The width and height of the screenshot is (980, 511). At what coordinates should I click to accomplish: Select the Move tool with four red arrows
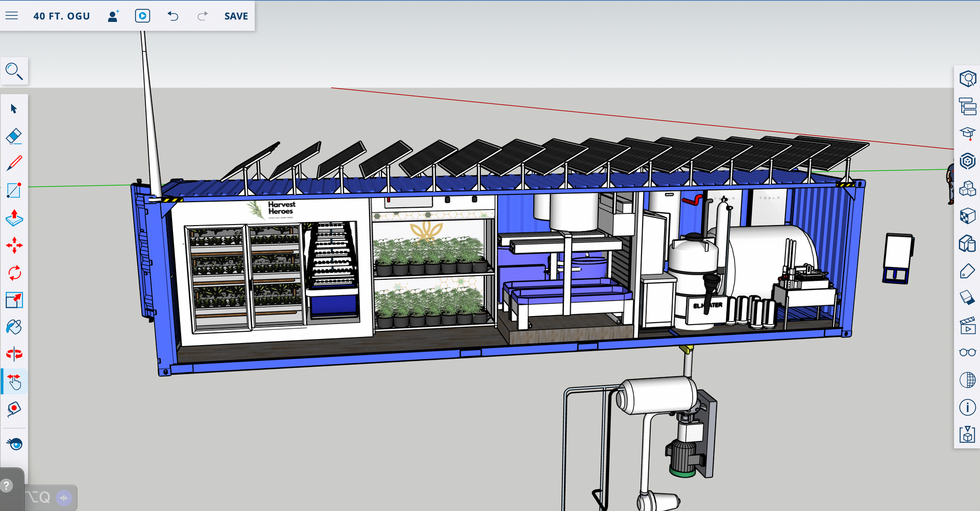14,246
